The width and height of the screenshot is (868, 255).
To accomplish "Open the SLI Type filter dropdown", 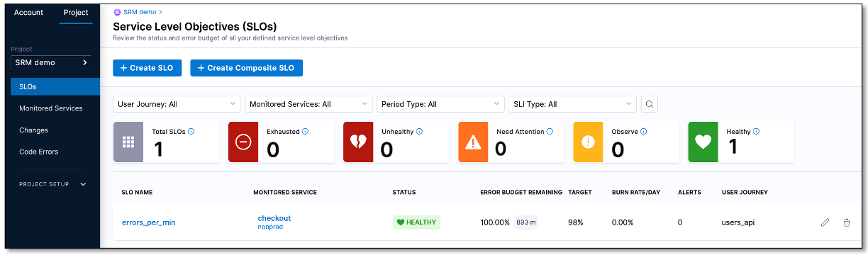I will (572, 104).
